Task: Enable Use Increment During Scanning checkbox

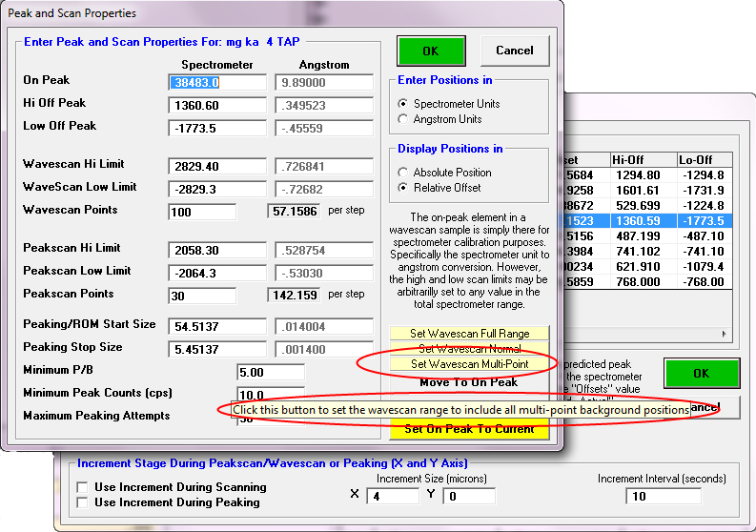Action: pyautogui.click(x=83, y=487)
